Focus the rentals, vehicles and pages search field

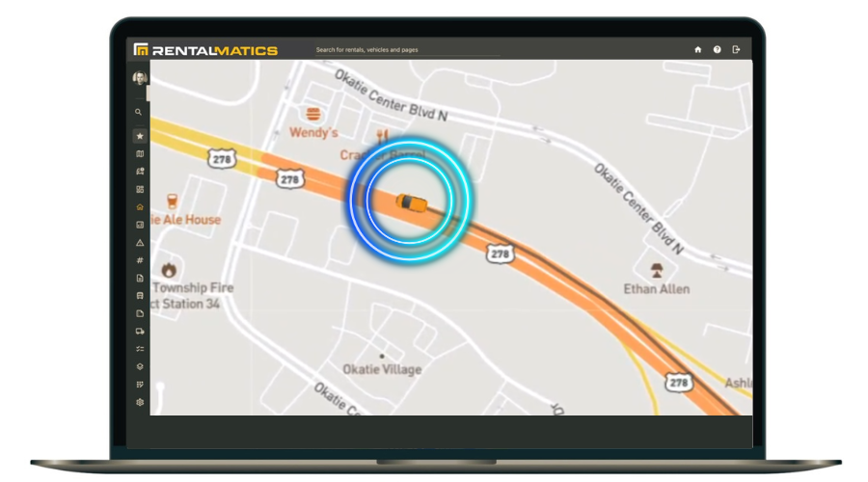click(407, 50)
